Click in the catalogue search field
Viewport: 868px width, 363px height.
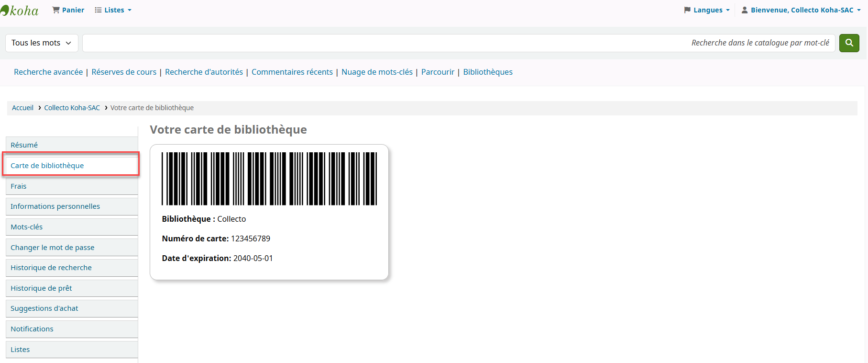click(383, 43)
